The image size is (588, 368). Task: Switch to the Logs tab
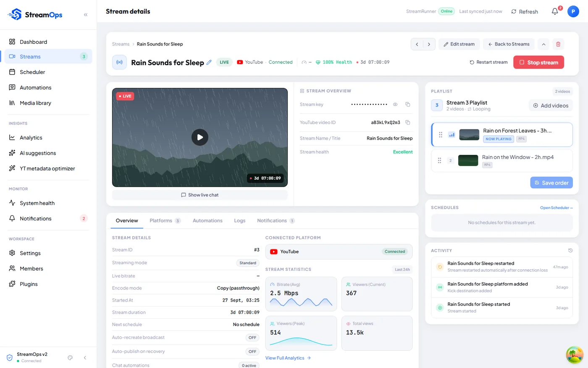click(240, 220)
